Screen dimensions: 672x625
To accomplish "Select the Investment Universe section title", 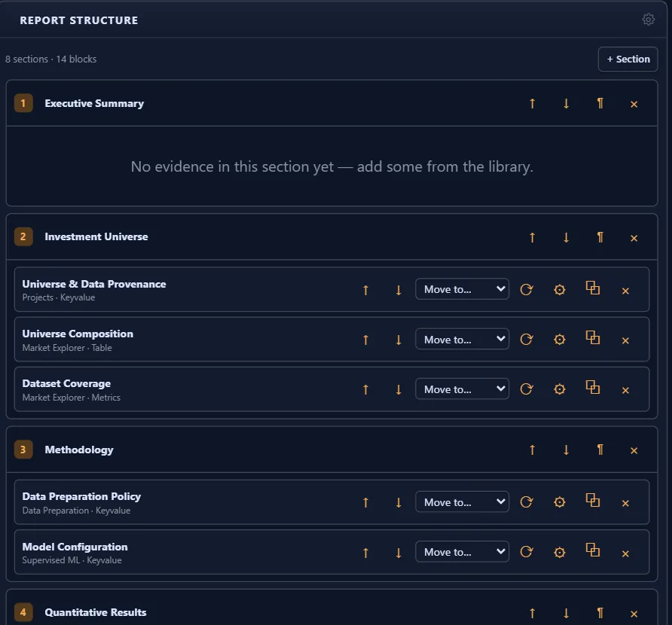I will (96, 237).
